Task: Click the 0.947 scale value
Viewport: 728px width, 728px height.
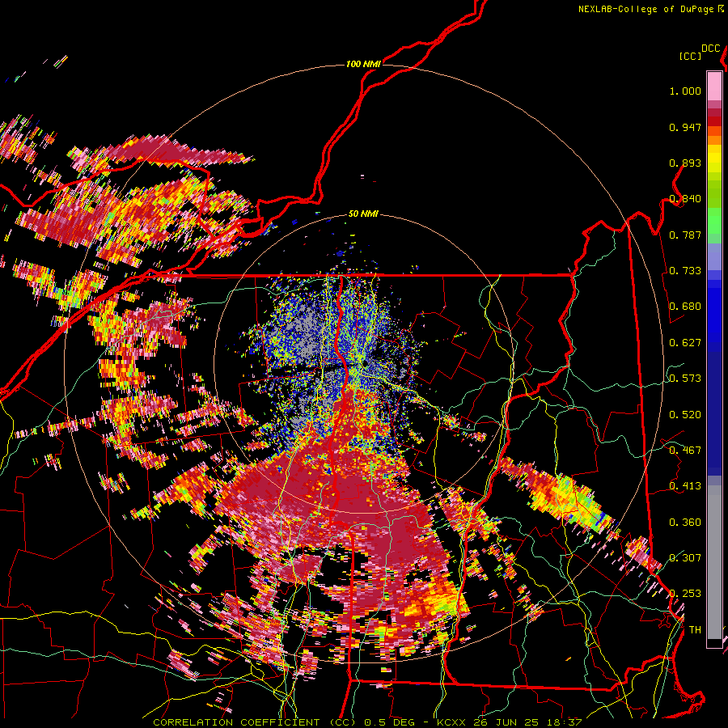Action: [x=685, y=127]
